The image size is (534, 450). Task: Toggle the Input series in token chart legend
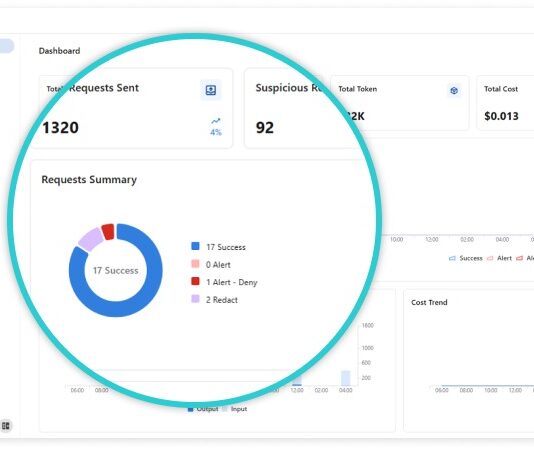(235, 409)
